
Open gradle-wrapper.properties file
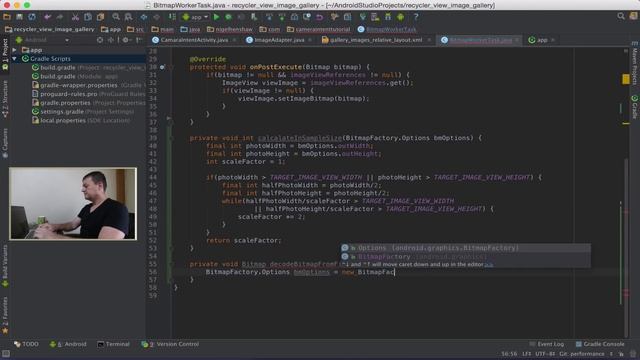tap(89, 85)
